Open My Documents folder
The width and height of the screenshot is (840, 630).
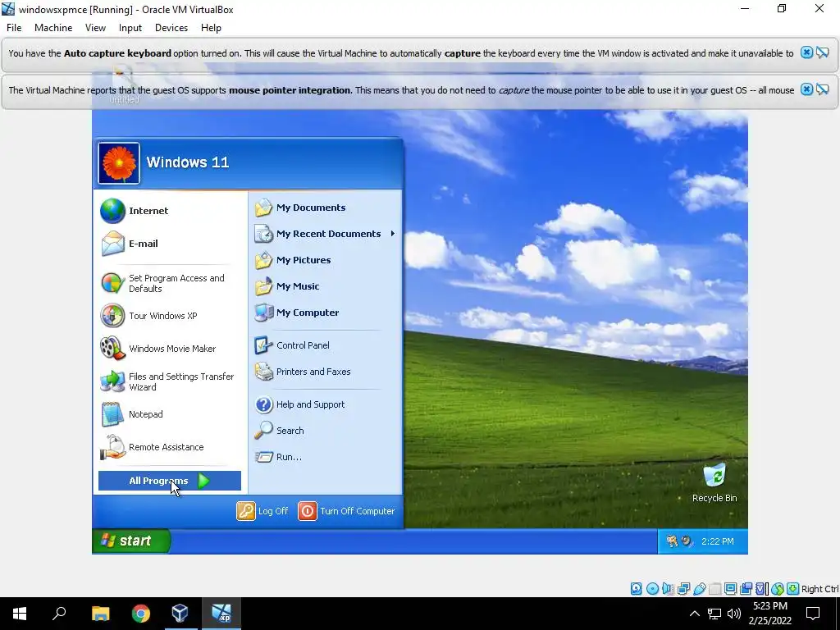tap(325, 208)
